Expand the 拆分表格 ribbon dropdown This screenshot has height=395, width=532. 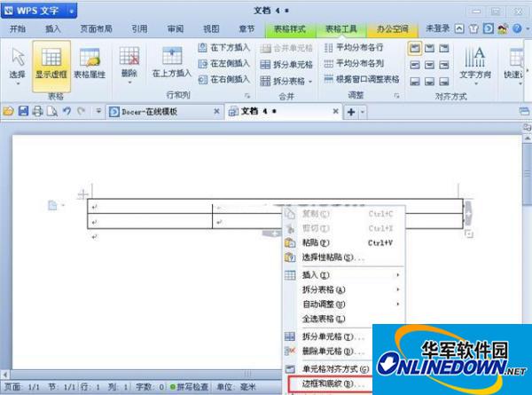tap(288, 80)
